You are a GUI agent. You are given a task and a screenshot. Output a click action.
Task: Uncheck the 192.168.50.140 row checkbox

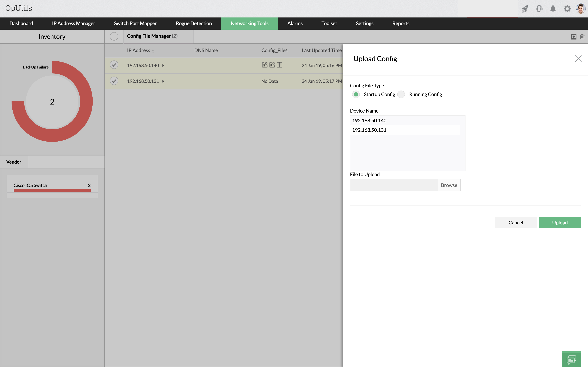[114, 65]
